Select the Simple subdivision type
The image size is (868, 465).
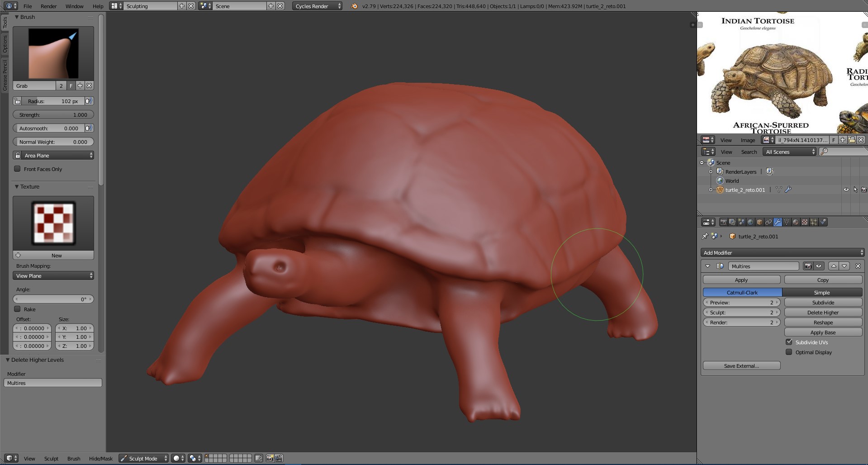(822, 292)
